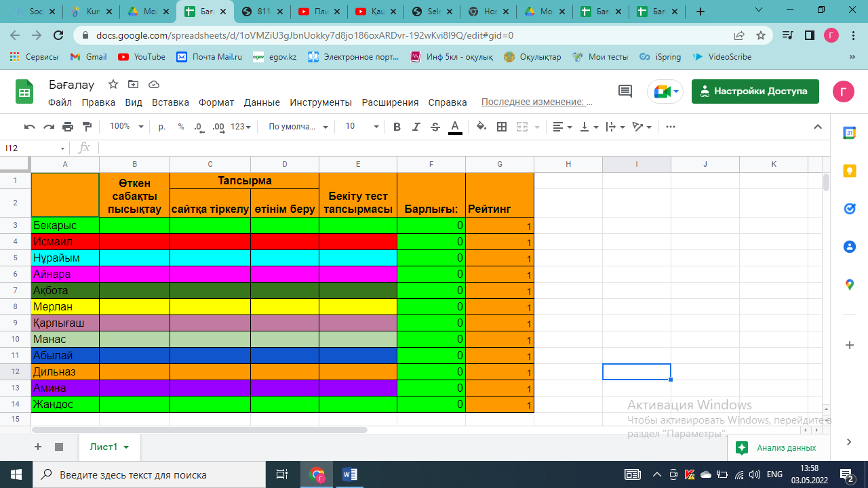Open the Данные menu
The height and width of the screenshot is (488, 868).
[262, 102]
